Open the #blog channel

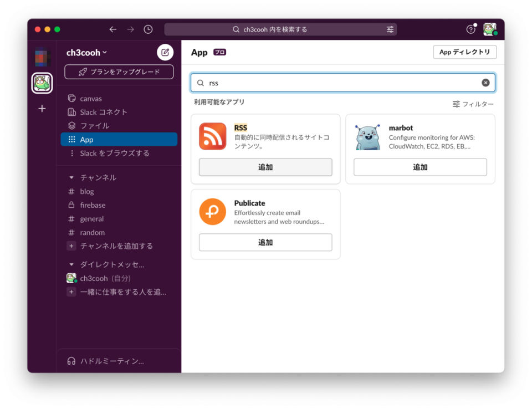[87, 191]
